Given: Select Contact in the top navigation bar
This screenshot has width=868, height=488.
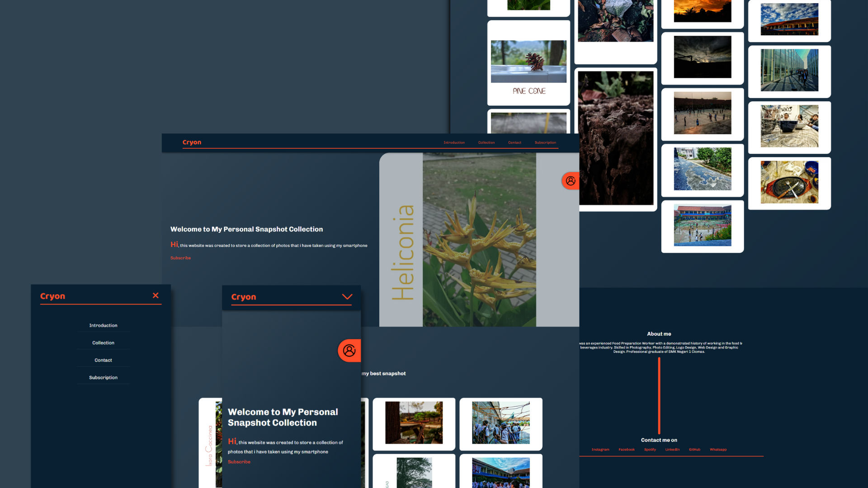Looking at the screenshot, I should pos(514,142).
